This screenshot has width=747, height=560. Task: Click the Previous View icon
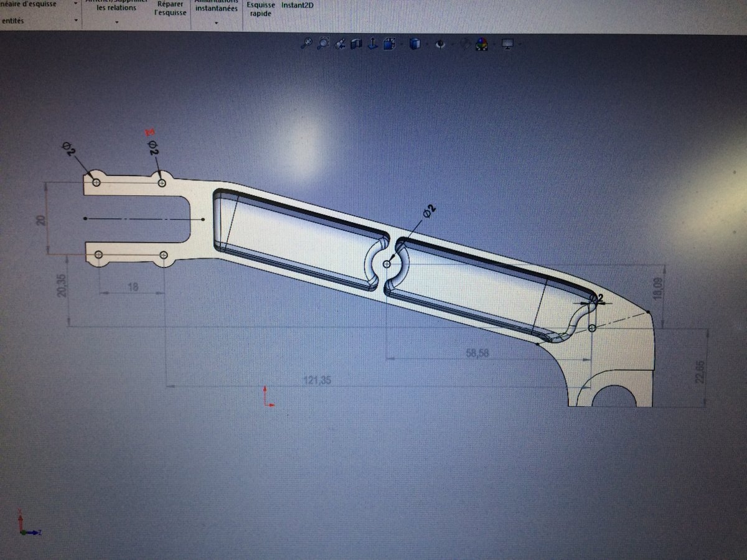341,44
